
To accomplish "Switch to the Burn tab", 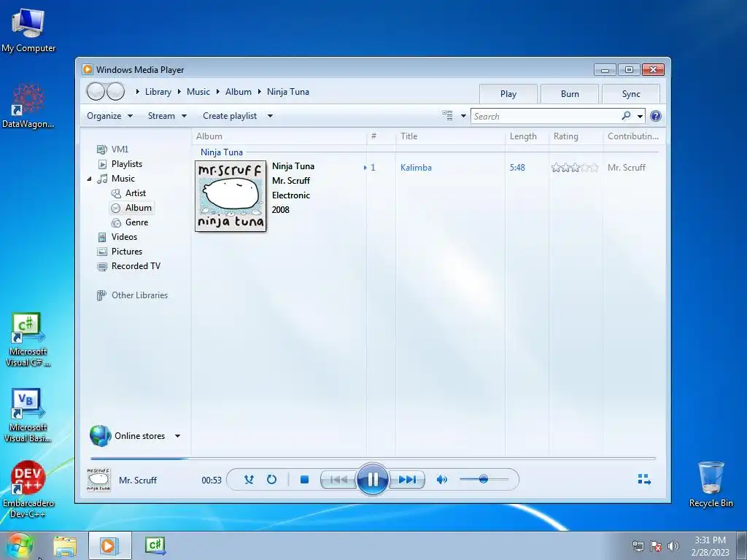I will (570, 94).
